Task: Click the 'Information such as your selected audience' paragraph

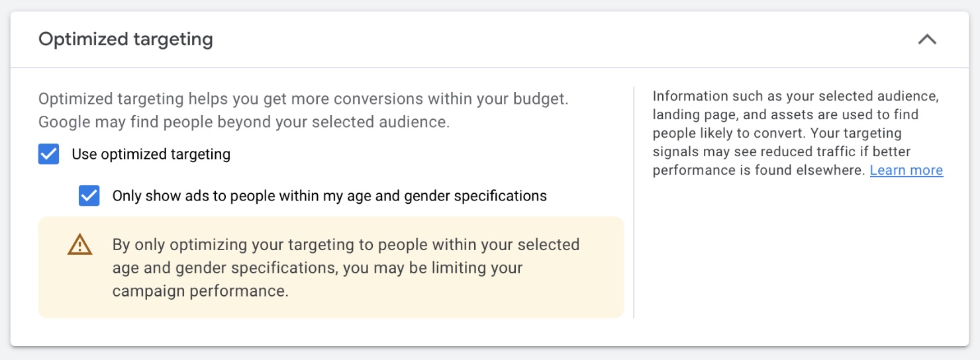Action: [798, 133]
